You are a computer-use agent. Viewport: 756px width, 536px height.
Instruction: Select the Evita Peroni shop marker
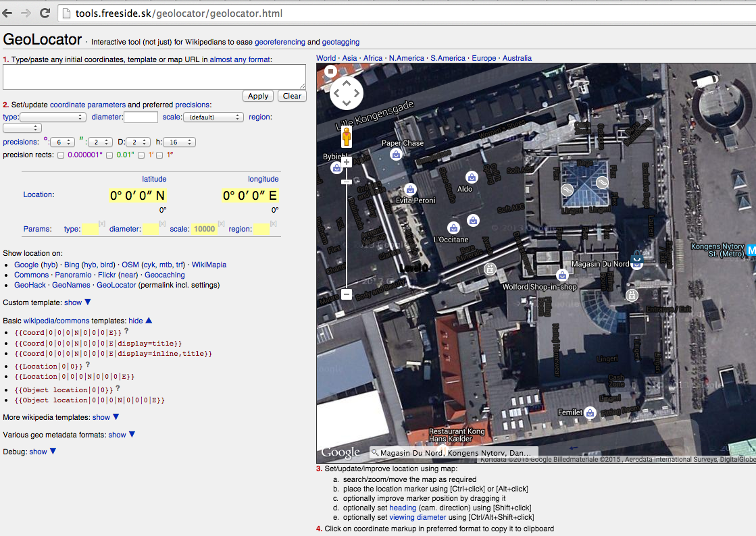click(410, 189)
